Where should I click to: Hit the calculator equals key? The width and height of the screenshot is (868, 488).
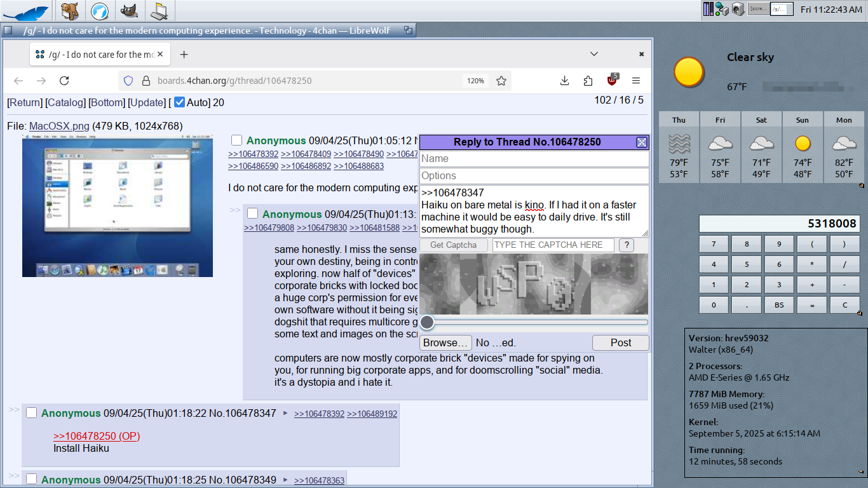pos(812,304)
